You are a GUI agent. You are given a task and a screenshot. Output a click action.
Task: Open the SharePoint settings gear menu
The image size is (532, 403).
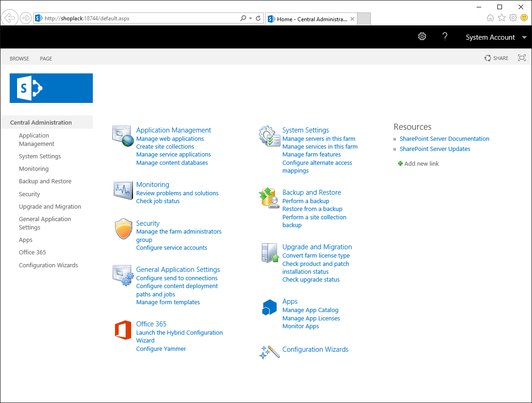(x=422, y=36)
